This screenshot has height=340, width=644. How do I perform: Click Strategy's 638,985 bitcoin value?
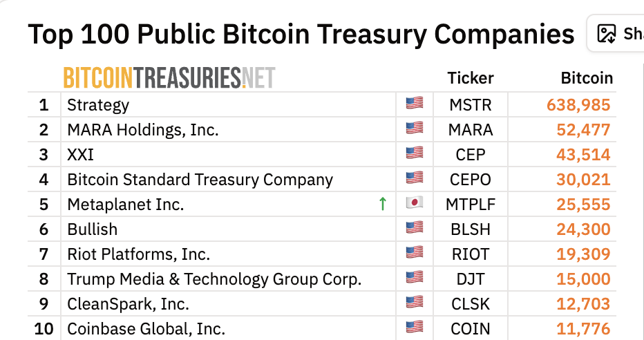(x=578, y=105)
